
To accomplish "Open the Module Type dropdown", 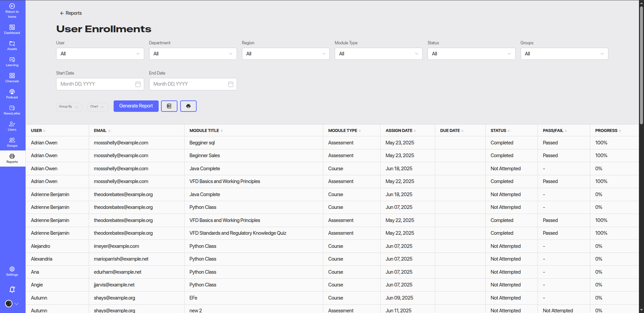I will coord(378,54).
